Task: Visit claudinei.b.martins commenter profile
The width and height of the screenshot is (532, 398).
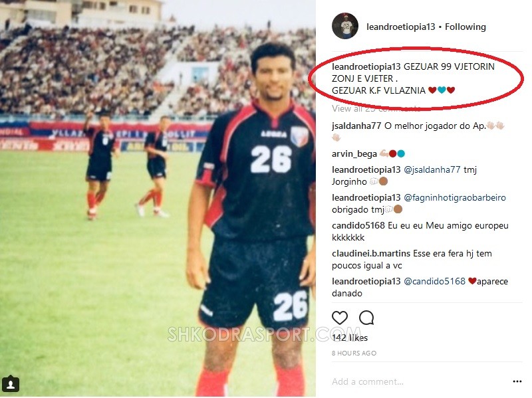Action: (371, 253)
